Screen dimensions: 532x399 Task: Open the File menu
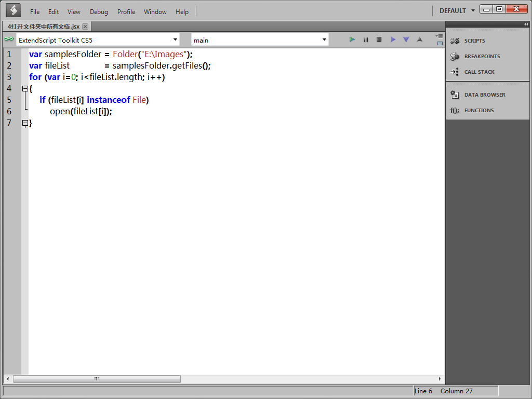coord(35,12)
